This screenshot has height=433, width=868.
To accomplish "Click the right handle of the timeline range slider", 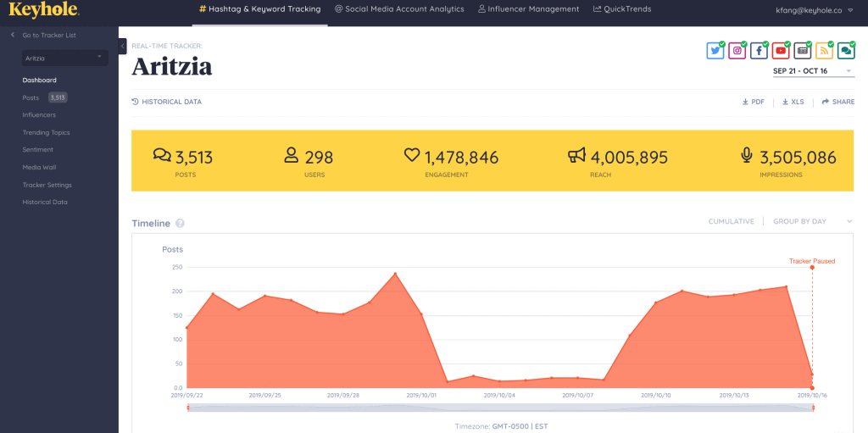I will coord(813,408).
